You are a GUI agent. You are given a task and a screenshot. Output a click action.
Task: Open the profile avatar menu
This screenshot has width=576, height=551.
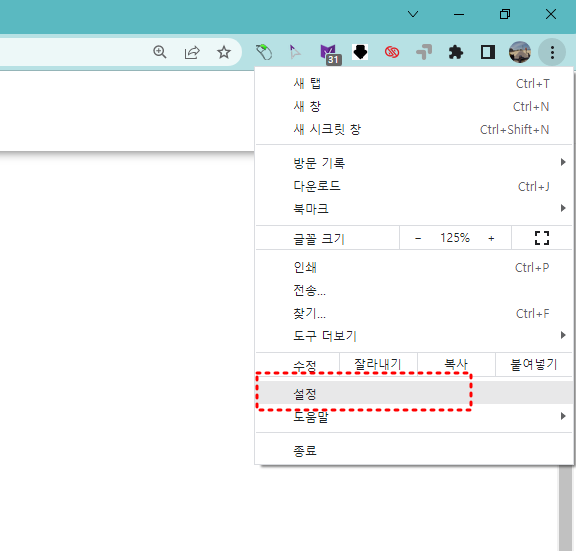tap(520, 52)
